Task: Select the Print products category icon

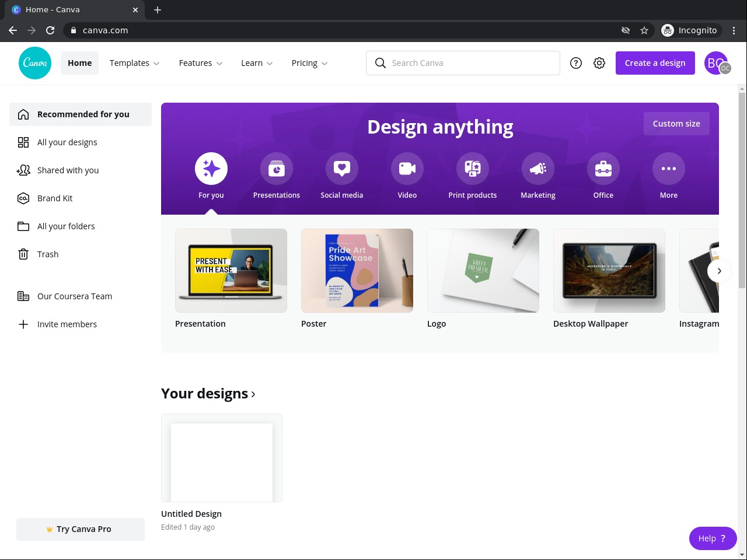Action: pos(473,169)
